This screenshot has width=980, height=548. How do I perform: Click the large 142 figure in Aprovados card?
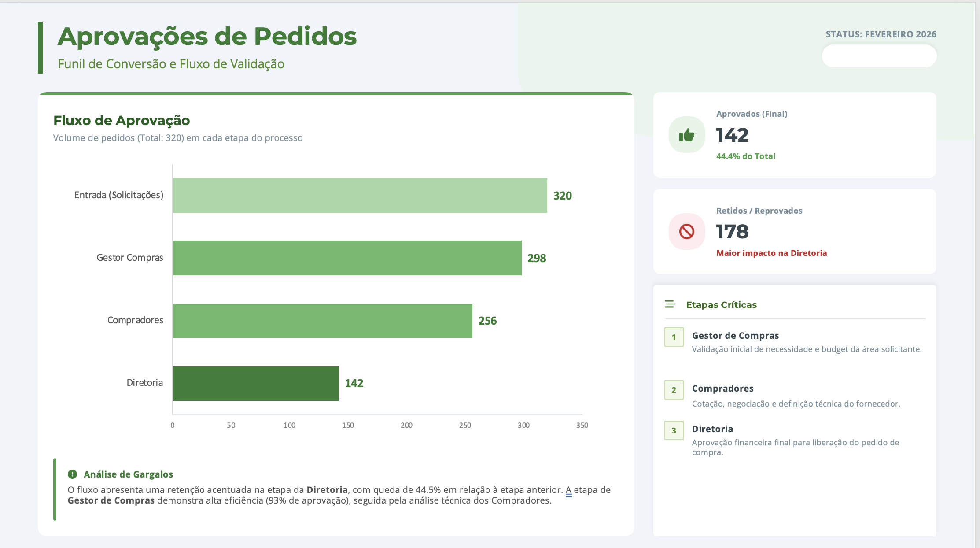tap(732, 135)
